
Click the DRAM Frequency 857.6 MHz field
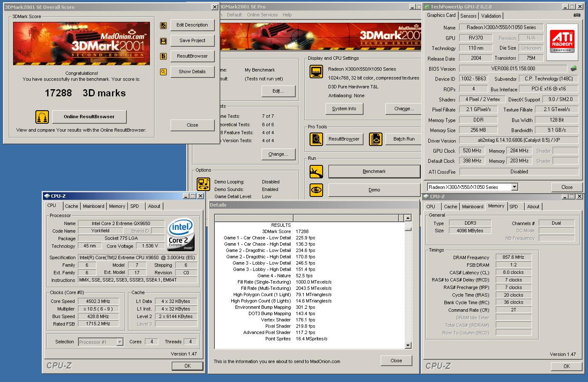513,257
